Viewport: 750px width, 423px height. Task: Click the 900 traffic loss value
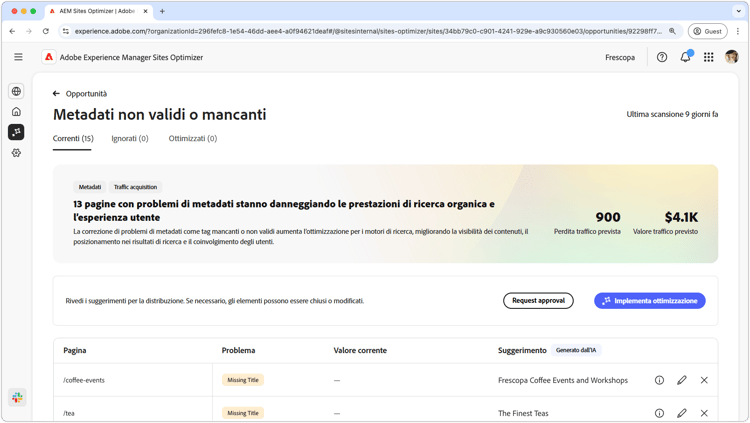[608, 217]
